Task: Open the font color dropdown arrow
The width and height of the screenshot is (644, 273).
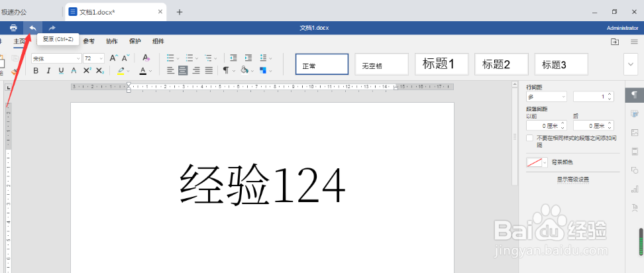Action: click(150, 71)
